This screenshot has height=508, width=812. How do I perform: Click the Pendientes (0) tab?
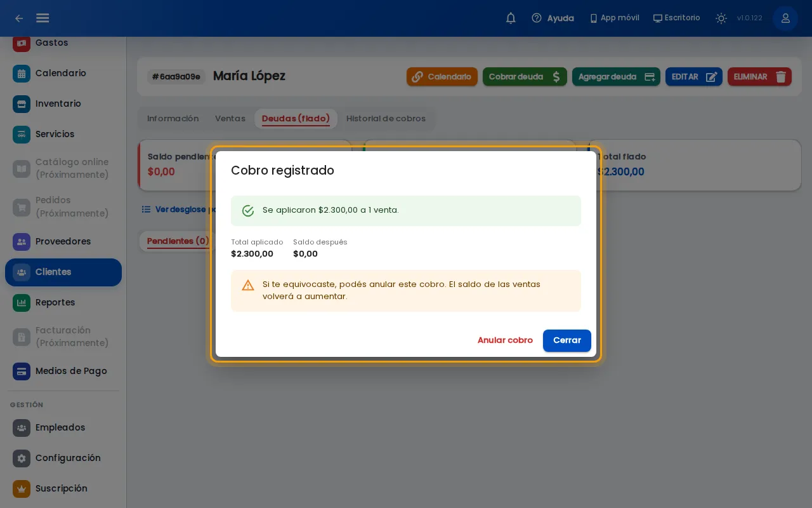[x=178, y=241]
